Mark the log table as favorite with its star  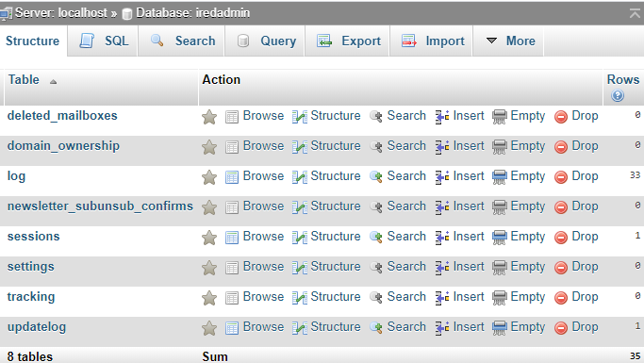[209, 177]
